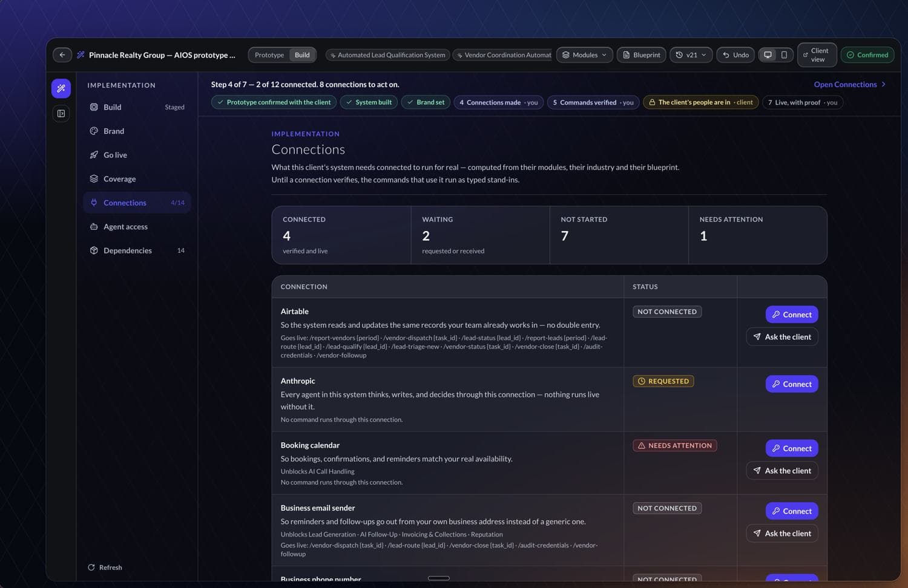Viewport: 908px width, 588px height.
Task: Click the Airtable connection name
Action: [x=295, y=312]
